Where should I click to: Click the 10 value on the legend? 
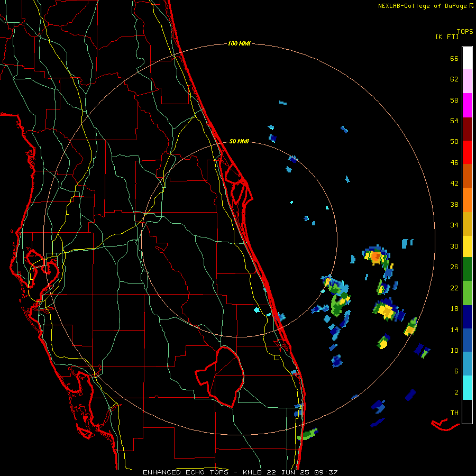tap(454, 350)
